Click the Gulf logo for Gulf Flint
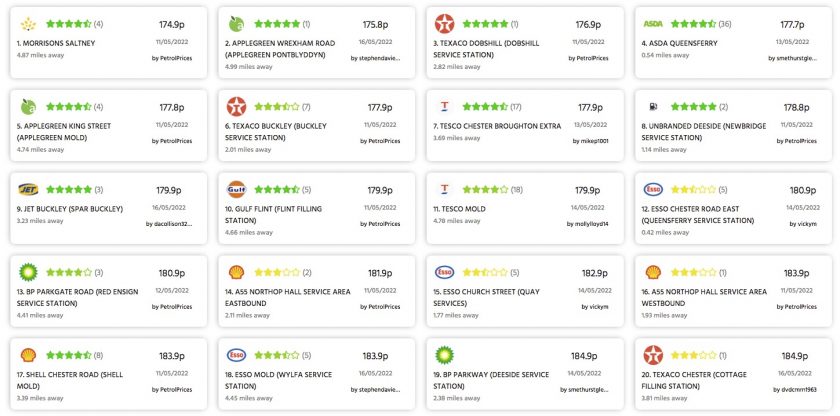The image size is (840, 416). (x=236, y=190)
